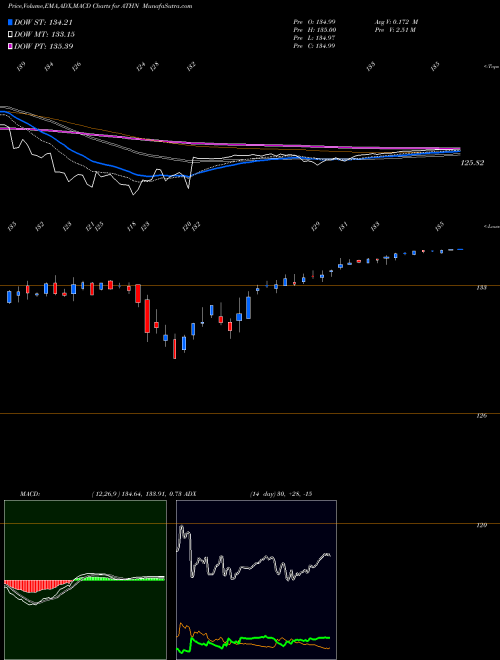Click the '<-Tops' label
The image size is (500, 660).
click(492, 67)
